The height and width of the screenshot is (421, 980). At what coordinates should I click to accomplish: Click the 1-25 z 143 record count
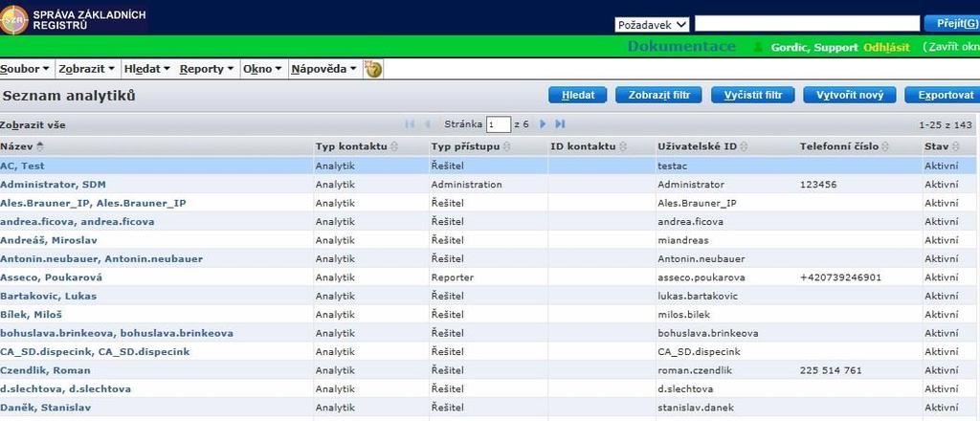pos(946,125)
